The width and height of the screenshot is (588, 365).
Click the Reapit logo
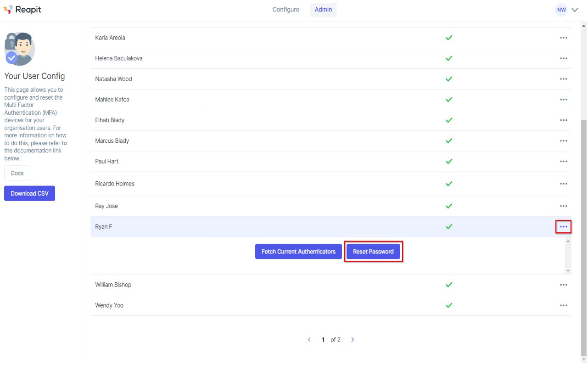22,10
